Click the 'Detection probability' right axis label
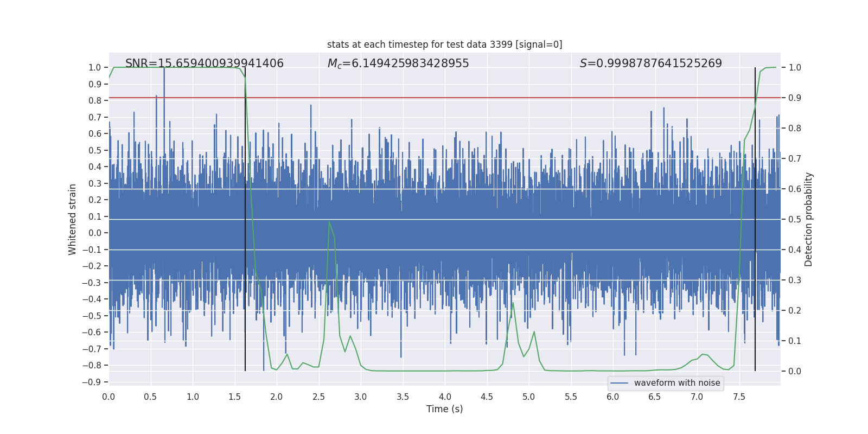This screenshot has width=868, height=434. [x=808, y=219]
